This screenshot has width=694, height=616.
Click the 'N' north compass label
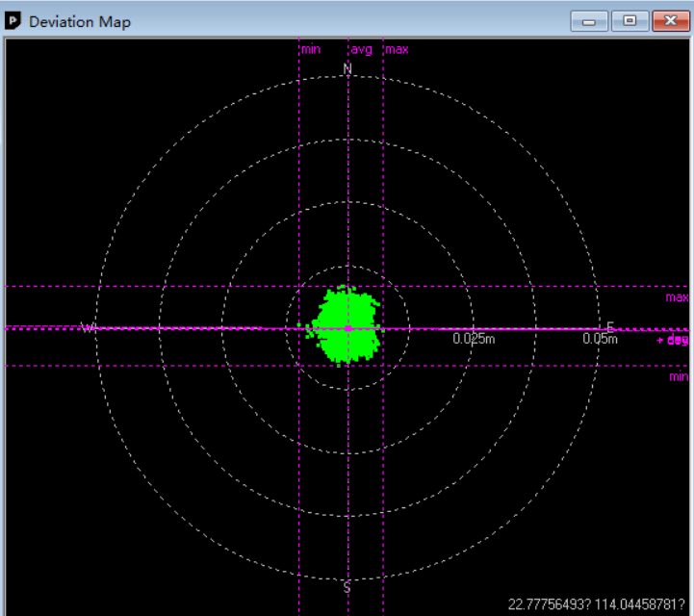coord(347,69)
